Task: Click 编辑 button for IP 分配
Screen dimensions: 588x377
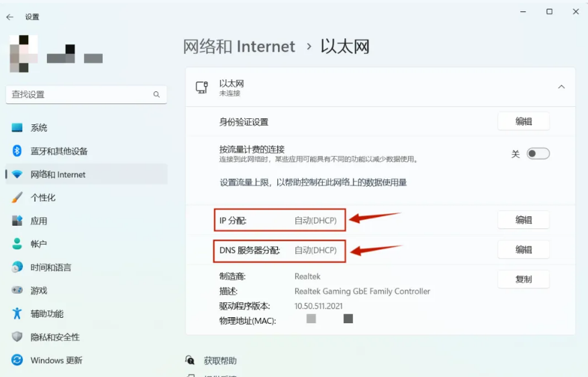Action: 523,220
